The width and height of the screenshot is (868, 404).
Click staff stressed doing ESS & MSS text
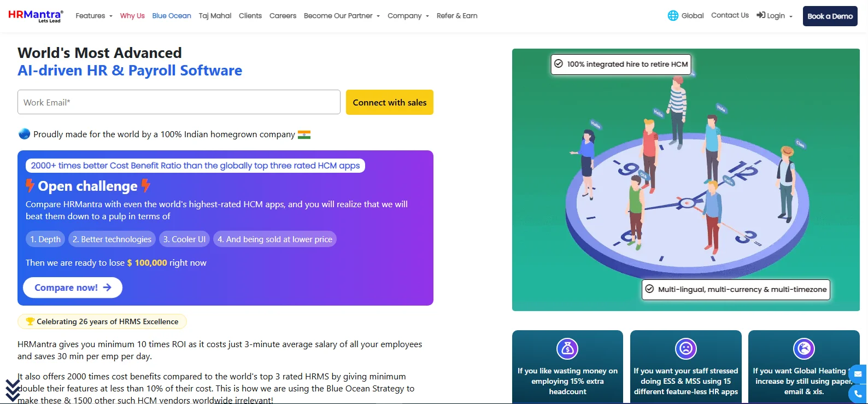(685, 381)
